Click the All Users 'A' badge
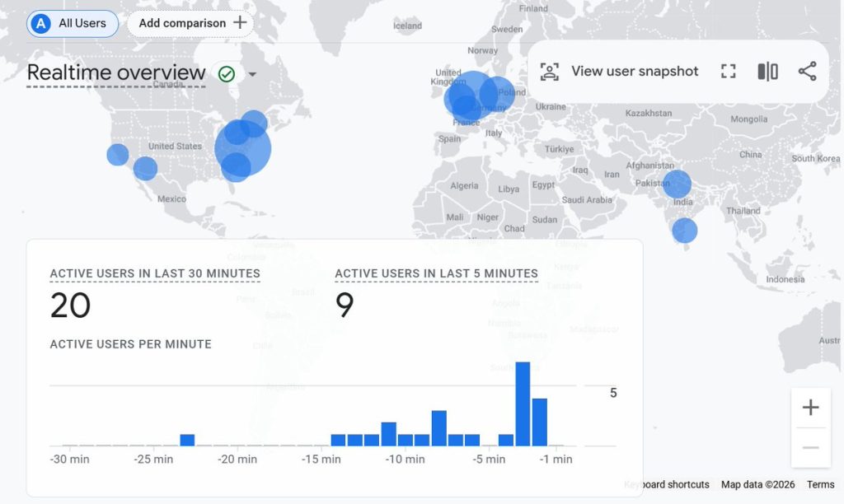The height and width of the screenshot is (504, 844). click(x=40, y=23)
